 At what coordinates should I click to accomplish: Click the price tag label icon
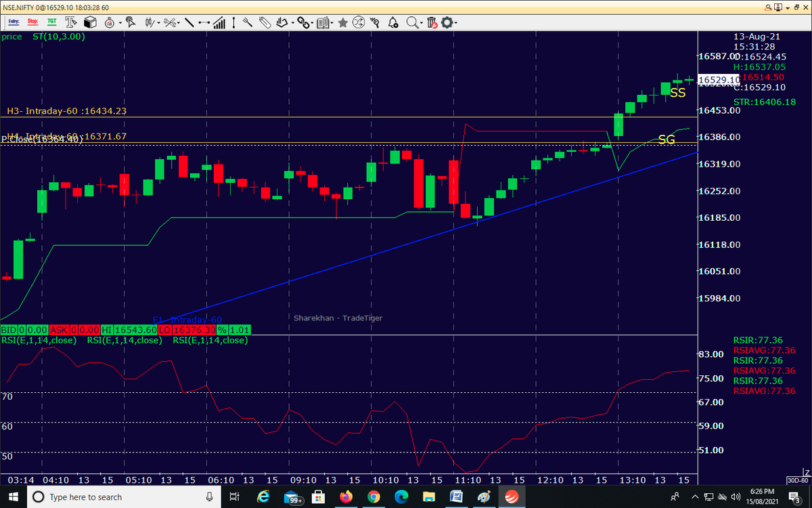(x=265, y=22)
